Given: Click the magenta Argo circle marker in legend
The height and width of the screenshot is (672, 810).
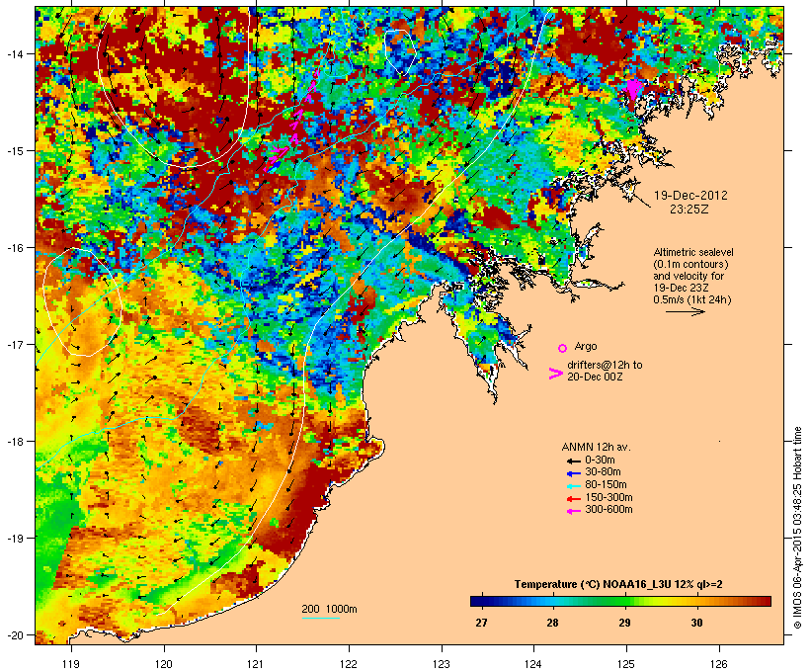Looking at the screenshot, I should pyautogui.click(x=562, y=348).
